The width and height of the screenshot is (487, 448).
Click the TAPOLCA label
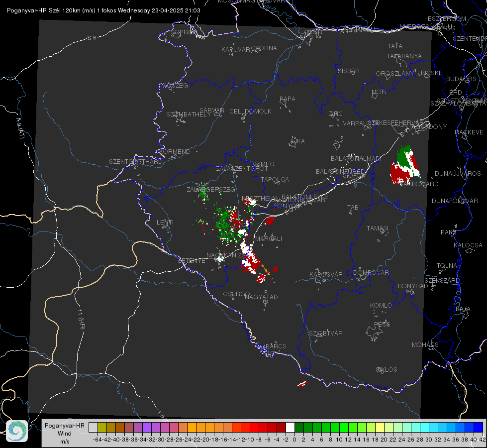pos(275,179)
